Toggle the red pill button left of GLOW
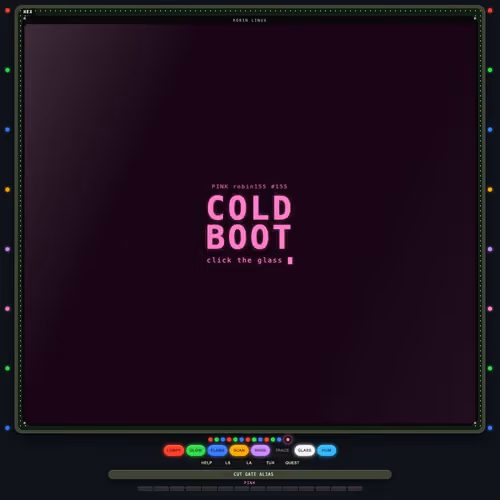Viewport: 500px width, 500px height. (174, 450)
